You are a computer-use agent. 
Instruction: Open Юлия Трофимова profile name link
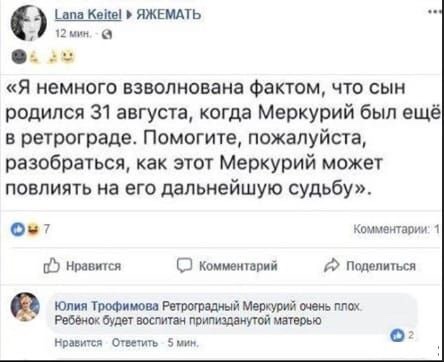tap(106, 306)
